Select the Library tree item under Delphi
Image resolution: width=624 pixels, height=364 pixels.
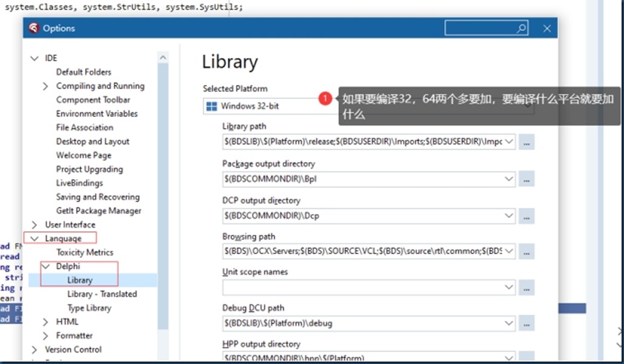tap(80, 280)
